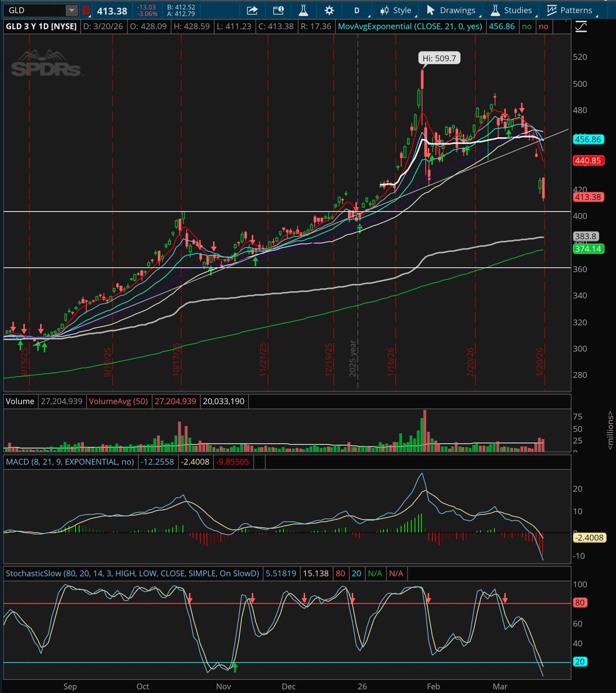Click the GLD 3 Y 1D [NYSE] title
This screenshot has height=693, width=616.
tap(42, 27)
